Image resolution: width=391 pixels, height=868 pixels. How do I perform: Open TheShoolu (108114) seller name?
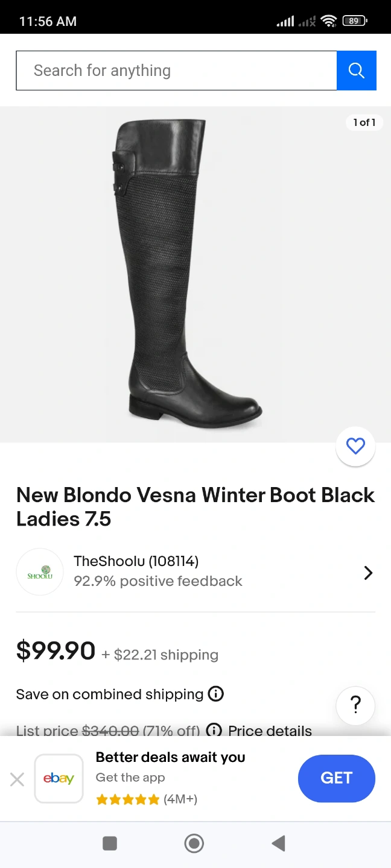click(x=136, y=561)
